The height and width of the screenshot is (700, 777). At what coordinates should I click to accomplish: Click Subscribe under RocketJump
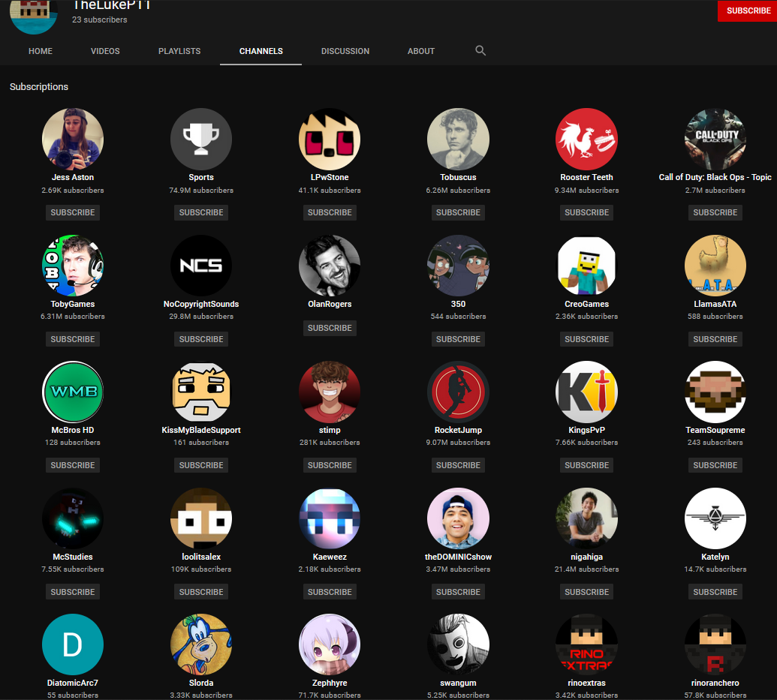coord(459,465)
